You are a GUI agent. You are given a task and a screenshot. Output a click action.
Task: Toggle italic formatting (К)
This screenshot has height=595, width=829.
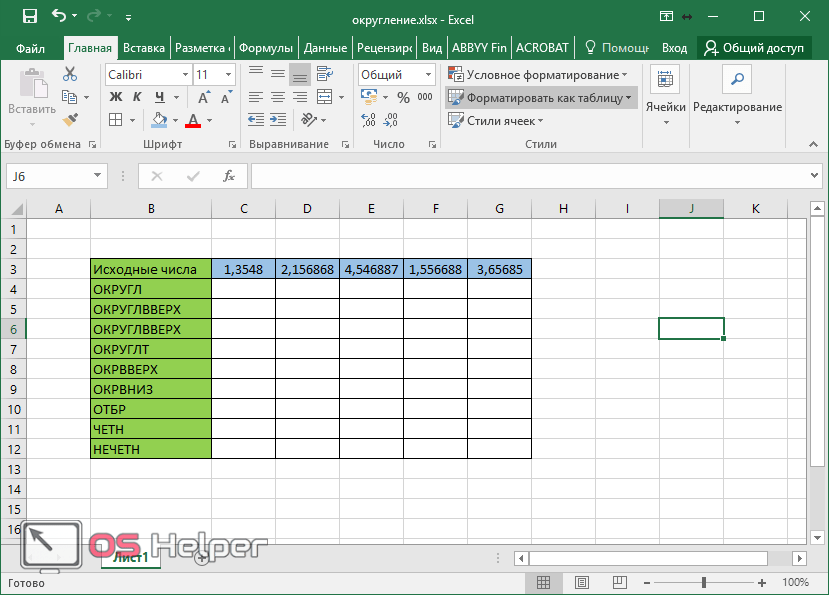[137, 97]
